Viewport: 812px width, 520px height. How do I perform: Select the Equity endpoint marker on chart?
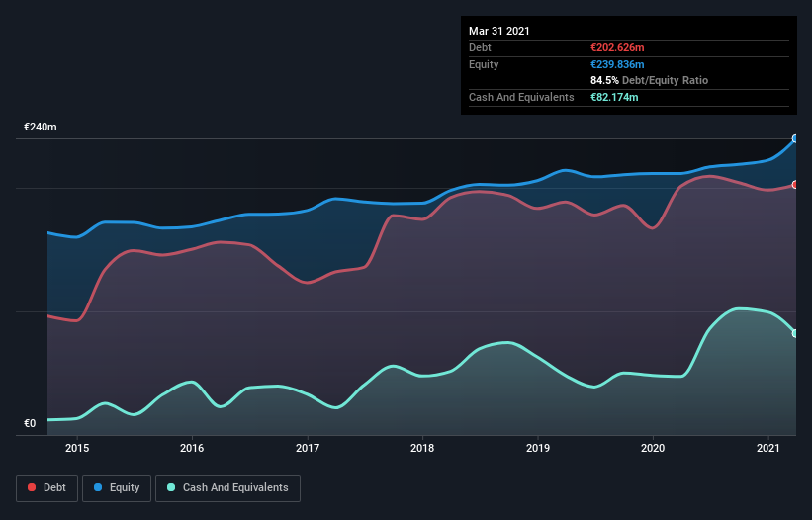click(x=795, y=138)
